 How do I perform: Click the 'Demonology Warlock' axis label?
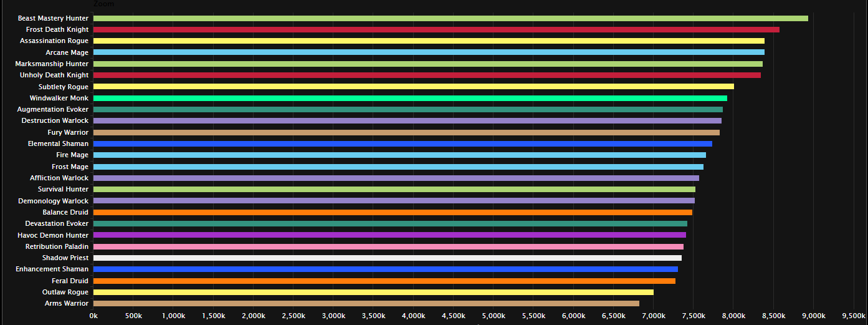pos(54,201)
